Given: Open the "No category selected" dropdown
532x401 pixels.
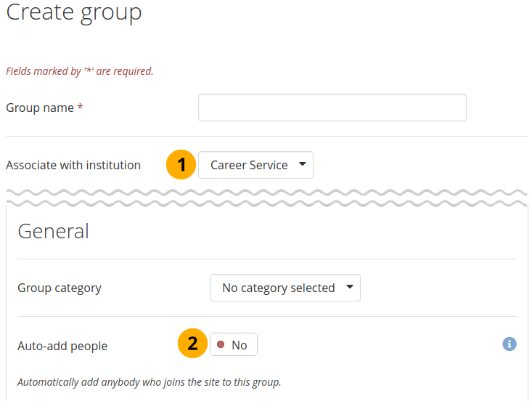Looking at the screenshot, I should click(x=285, y=288).
